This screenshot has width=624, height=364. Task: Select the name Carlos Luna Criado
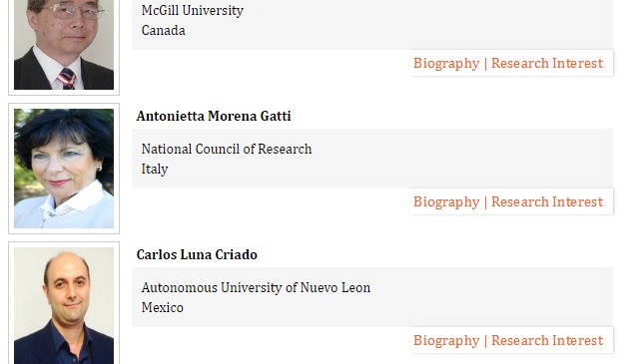pyautogui.click(x=197, y=254)
